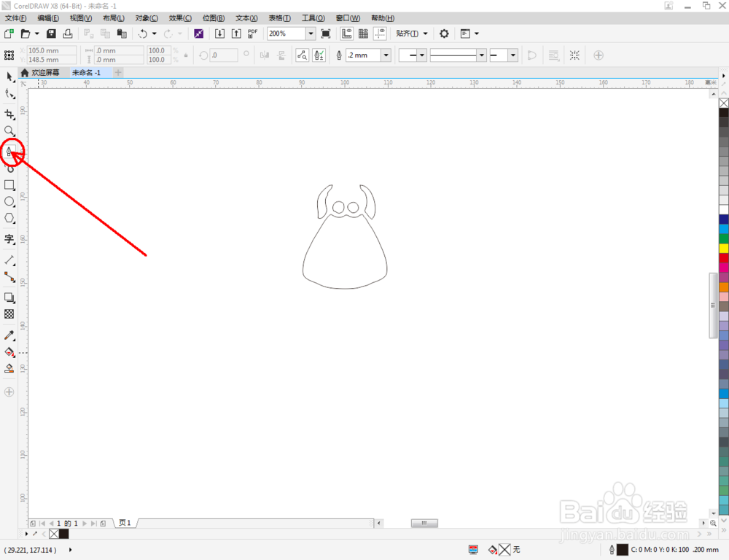Select the Zoom tool in toolbox
The height and width of the screenshot is (560, 729).
9,131
